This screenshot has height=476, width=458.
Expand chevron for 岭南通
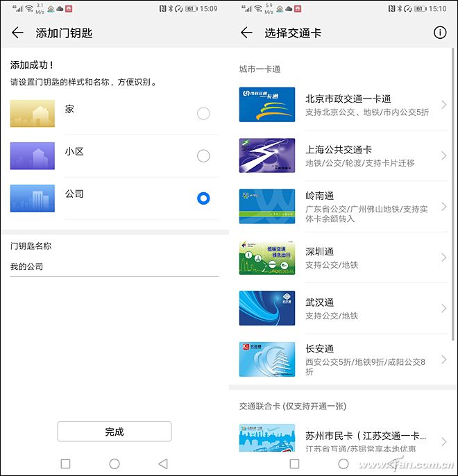pyautogui.click(x=443, y=207)
